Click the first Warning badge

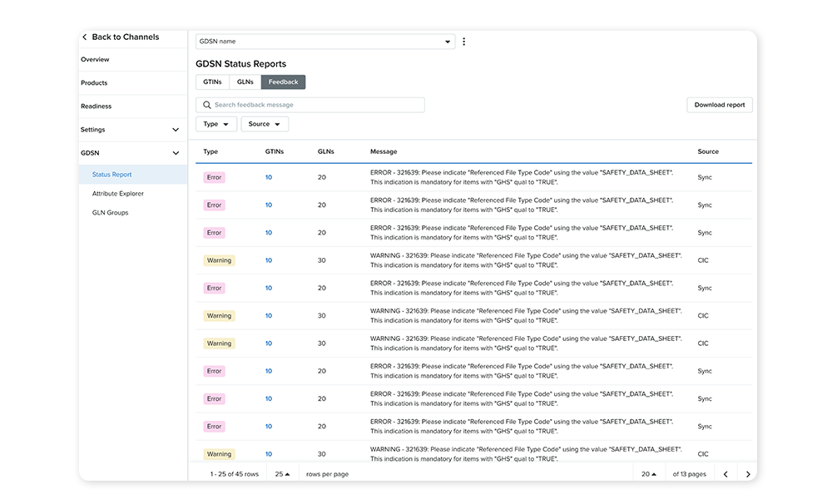219,260
